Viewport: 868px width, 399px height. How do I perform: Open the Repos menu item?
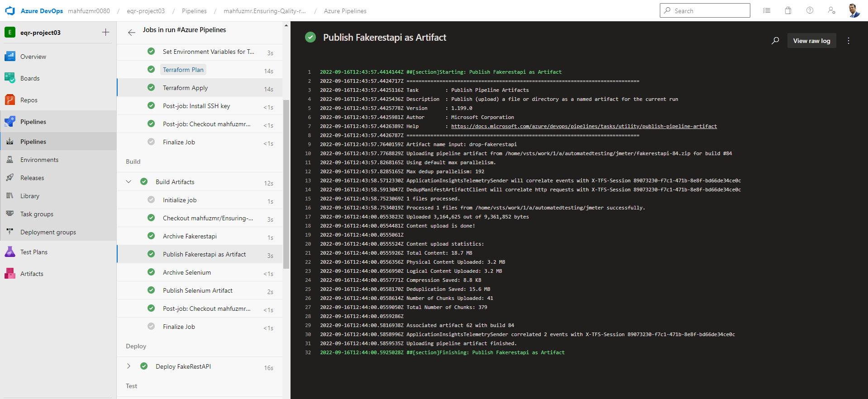[x=29, y=100]
